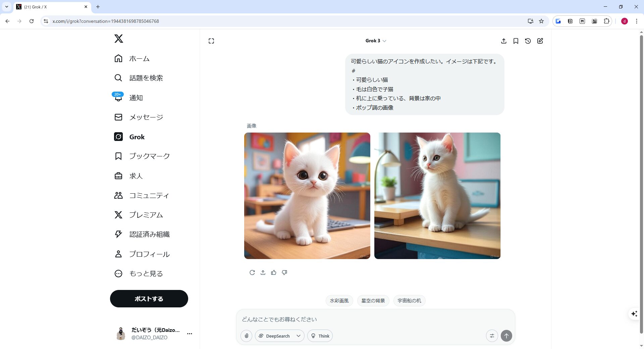Attach a file with the paperclip icon

coord(247,336)
